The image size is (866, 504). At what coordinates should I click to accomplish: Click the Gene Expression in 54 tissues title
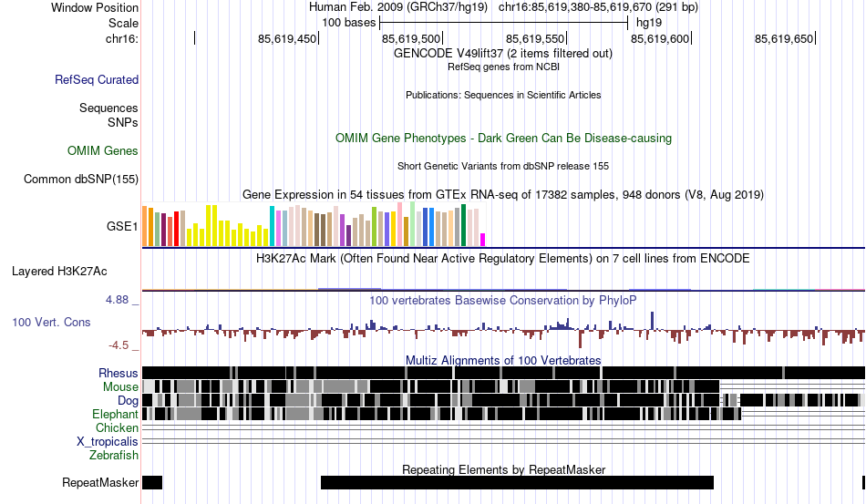click(x=503, y=194)
